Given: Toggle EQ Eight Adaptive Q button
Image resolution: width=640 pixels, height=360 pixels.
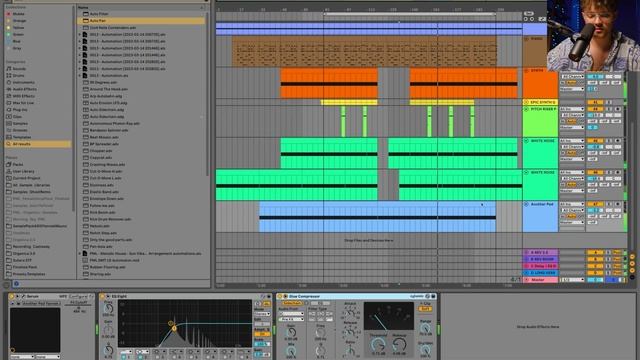Looking at the screenshot, I should click(x=262, y=334).
